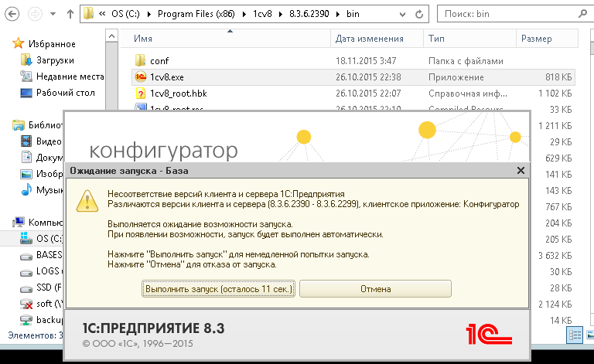The width and height of the screenshot is (594, 364).
Task: Click the Back navigation arrow in Explorer
Action: pyautogui.click(x=12, y=15)
